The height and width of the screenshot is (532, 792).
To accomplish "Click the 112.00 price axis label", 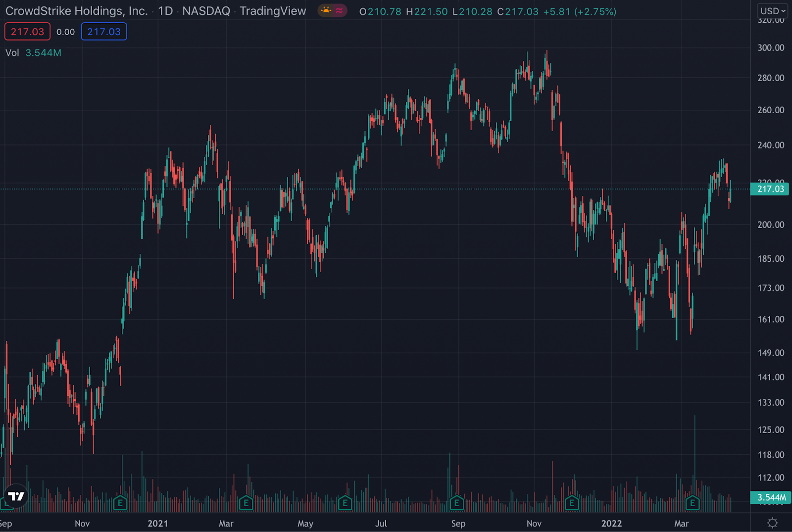I will click(x=771, y=478).
